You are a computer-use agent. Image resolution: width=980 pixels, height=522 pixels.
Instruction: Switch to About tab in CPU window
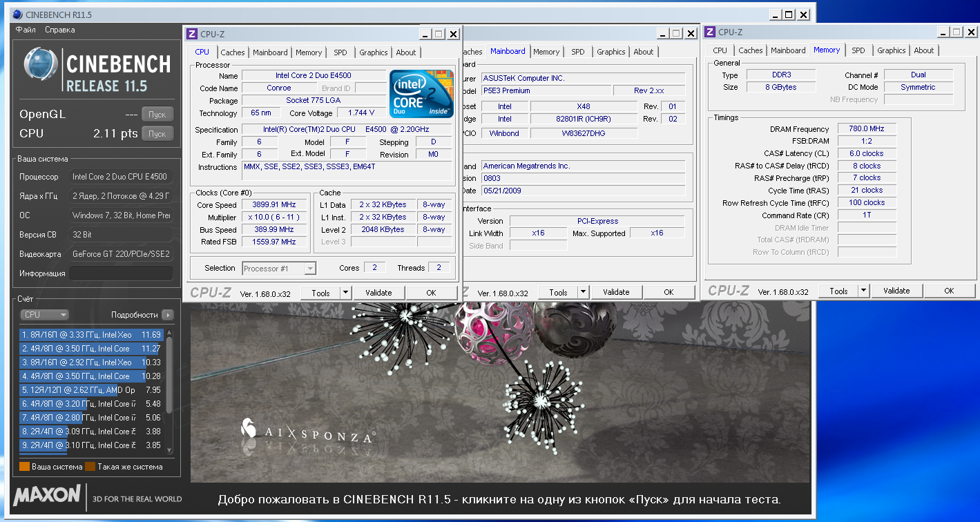pos(406,52)
